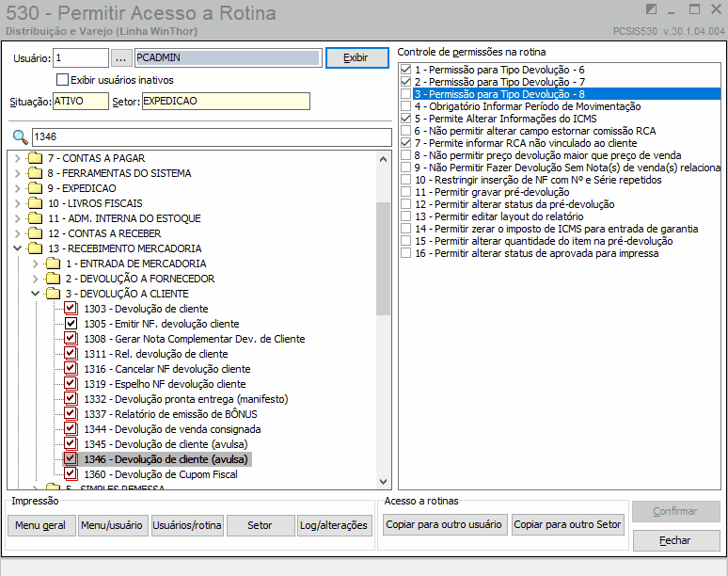Print the Menu geral report

tap(40, 525)
